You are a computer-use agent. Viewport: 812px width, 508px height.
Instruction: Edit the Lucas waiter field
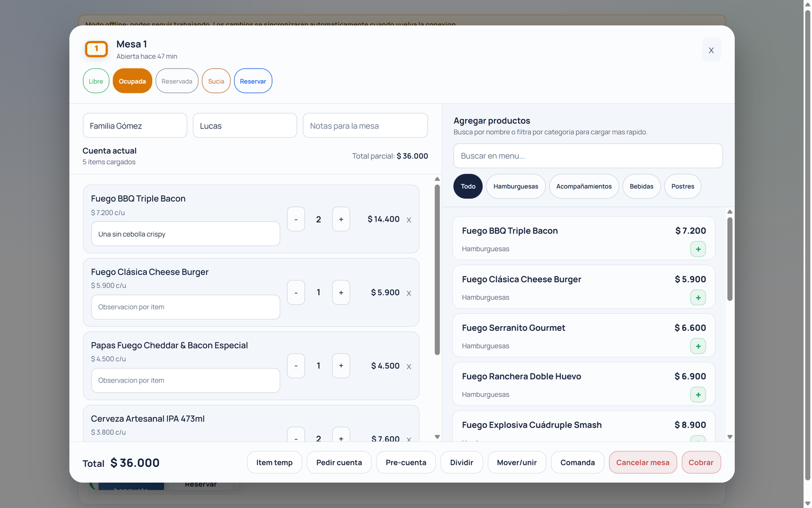[245, 125]
